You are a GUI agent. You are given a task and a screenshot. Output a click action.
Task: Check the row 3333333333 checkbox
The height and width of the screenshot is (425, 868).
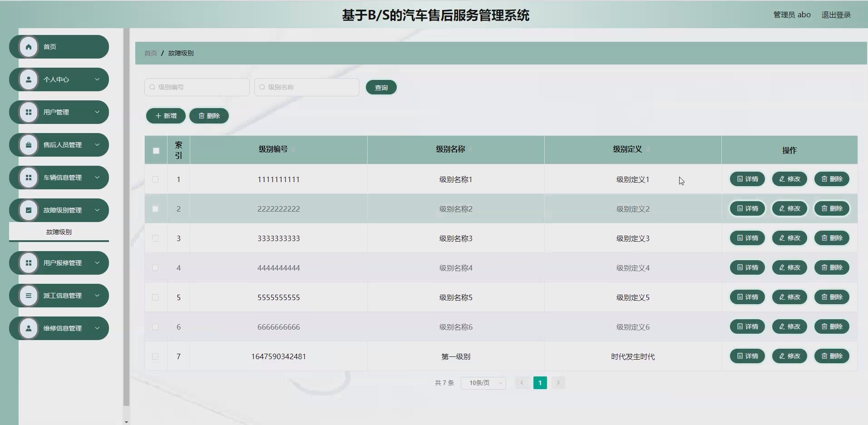pos(155,238)
